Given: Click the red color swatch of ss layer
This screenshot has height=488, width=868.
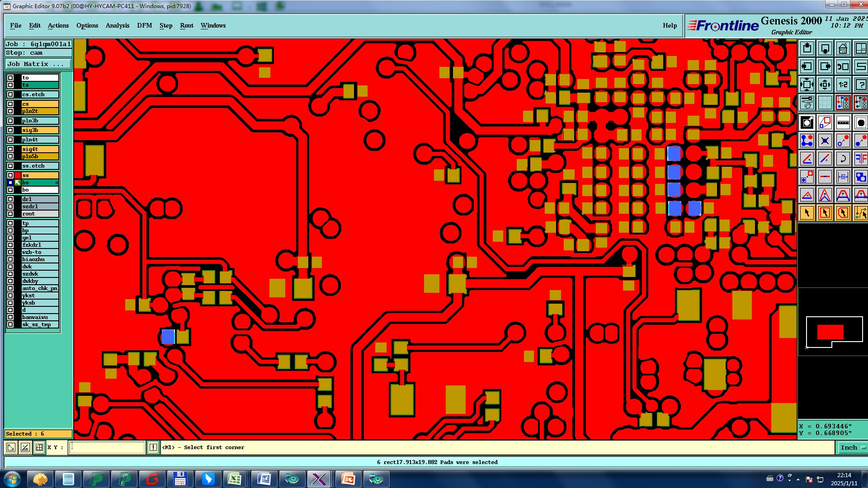Looking at the screenshot, I should (18, 175).
